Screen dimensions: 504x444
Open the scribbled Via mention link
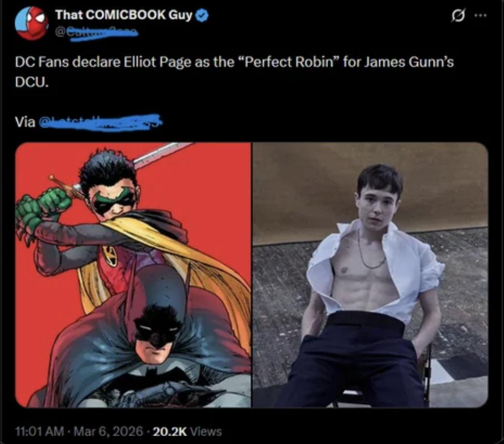(x=100, y=123)
